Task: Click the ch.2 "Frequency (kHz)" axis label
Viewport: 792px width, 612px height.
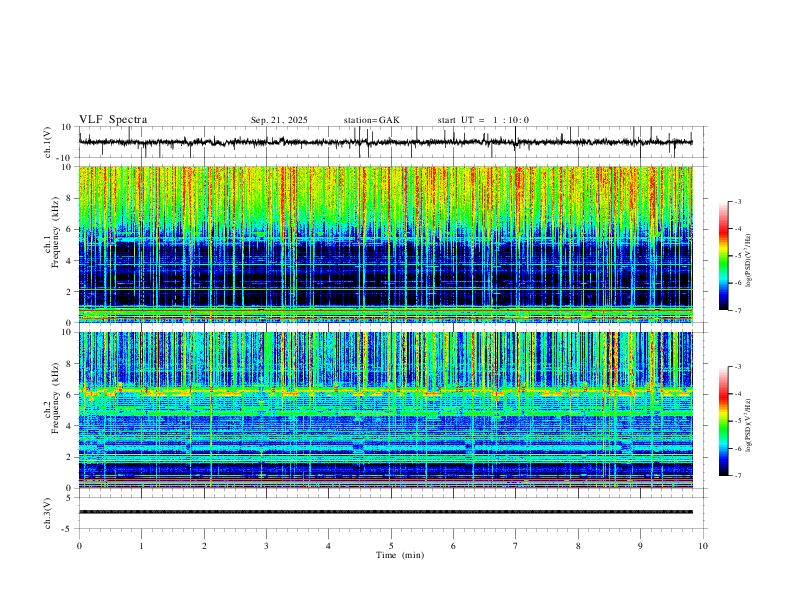Action: point(55,398)
